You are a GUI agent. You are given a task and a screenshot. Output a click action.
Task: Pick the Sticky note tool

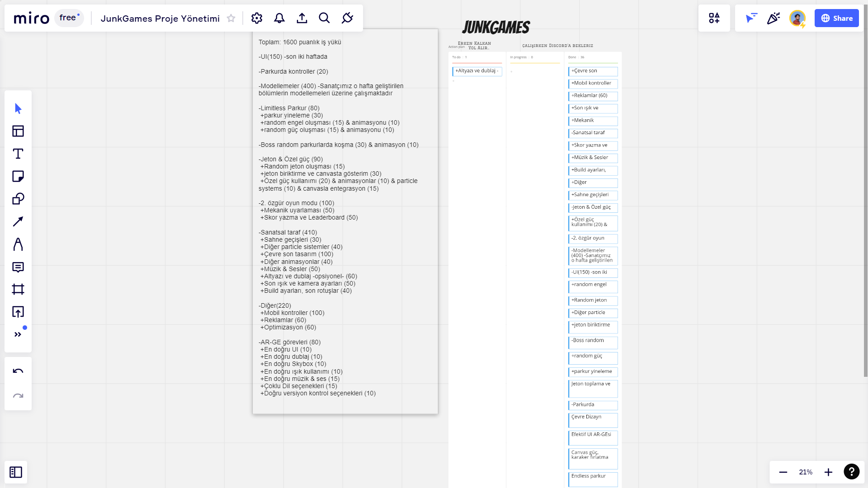[18, 176]
